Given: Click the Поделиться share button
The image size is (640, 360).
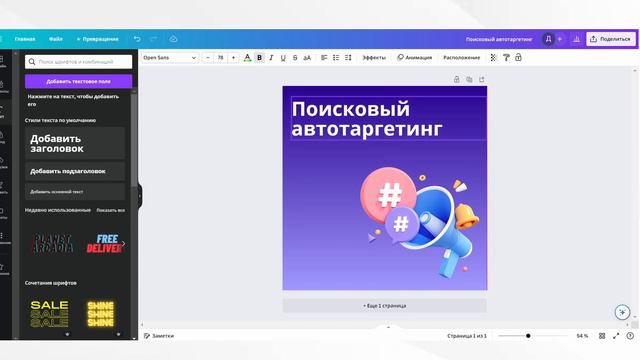Looking at the screenshot, I should coord(611,39).
